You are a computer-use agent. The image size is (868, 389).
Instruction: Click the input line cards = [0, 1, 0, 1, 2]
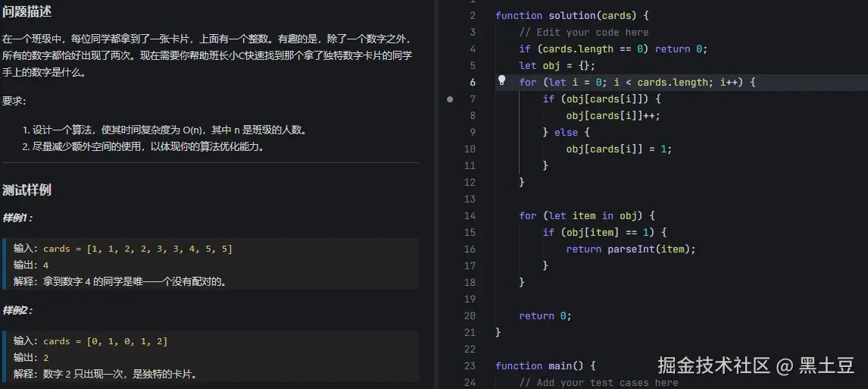pyautogui.click(x=91, y=341)
